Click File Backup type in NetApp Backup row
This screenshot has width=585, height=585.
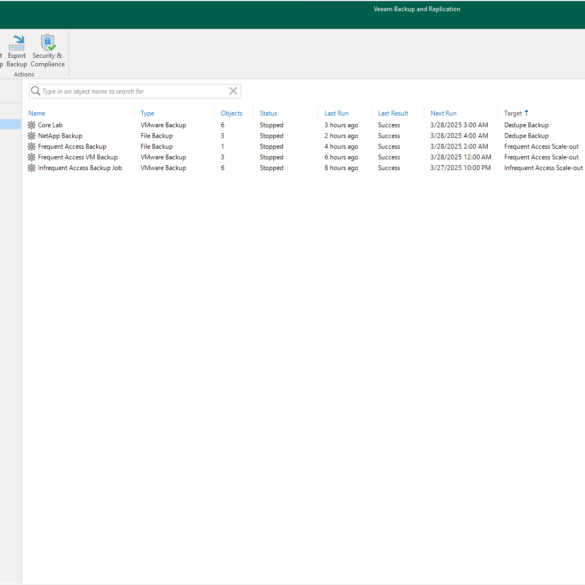coord(156,136)
